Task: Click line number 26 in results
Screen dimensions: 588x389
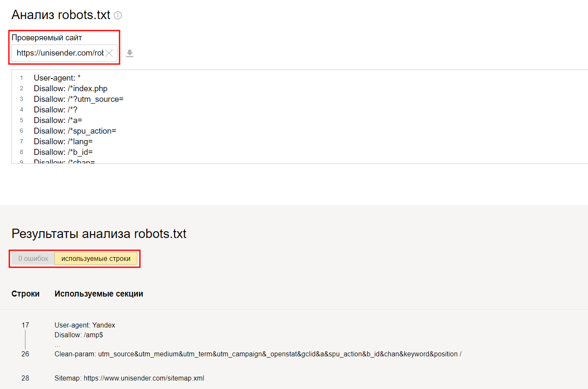Action: coord(25,354)
